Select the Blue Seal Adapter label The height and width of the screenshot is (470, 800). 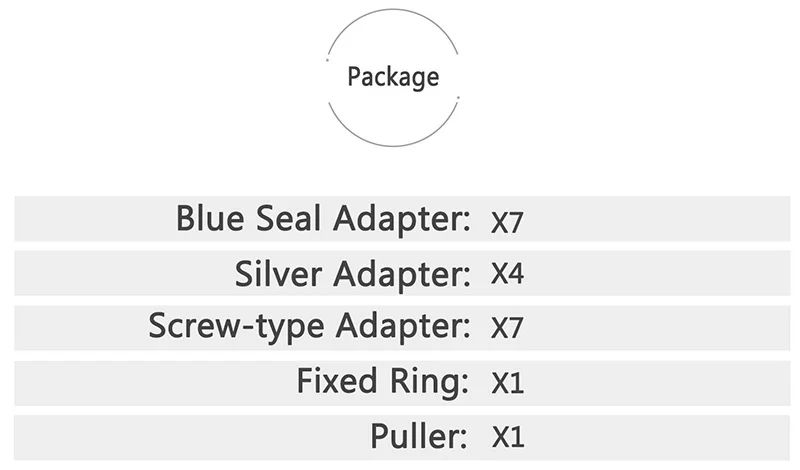pos(323,219)
